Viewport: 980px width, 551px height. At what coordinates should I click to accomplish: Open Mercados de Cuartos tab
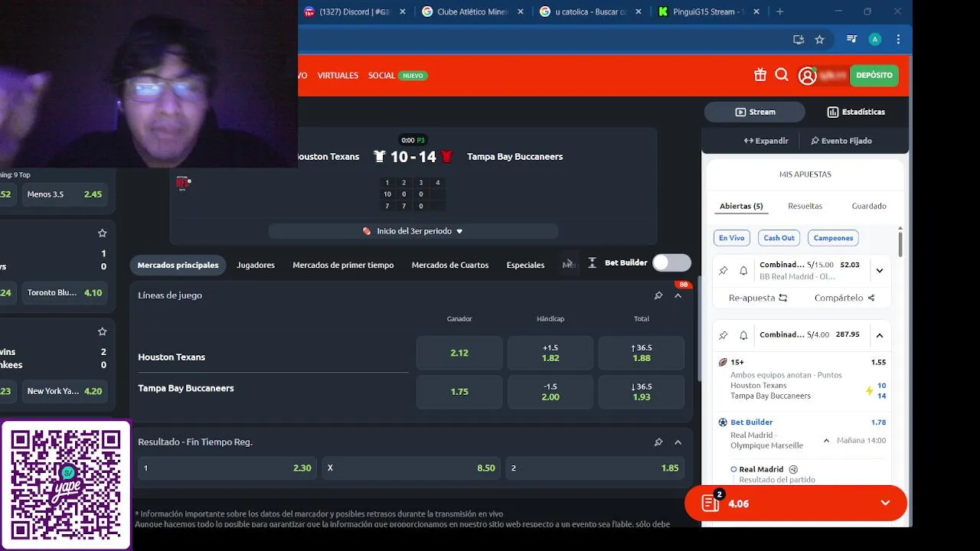click(x=450, y=265)
